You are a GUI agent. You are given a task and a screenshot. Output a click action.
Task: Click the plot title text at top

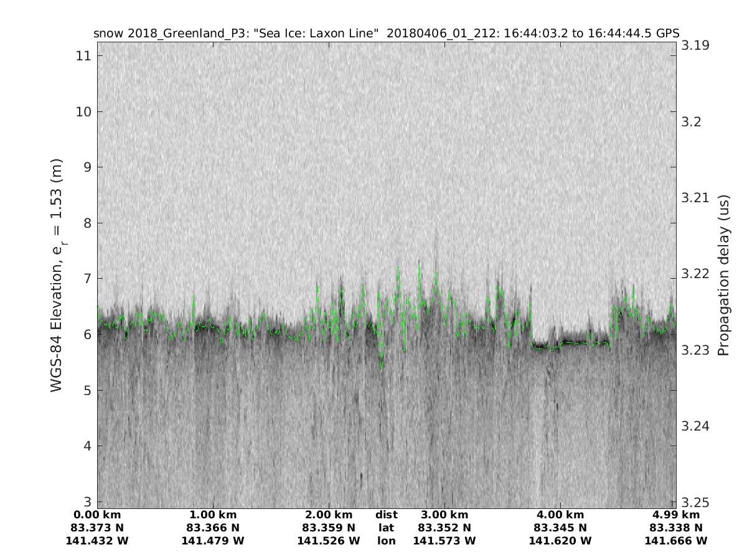386,33
